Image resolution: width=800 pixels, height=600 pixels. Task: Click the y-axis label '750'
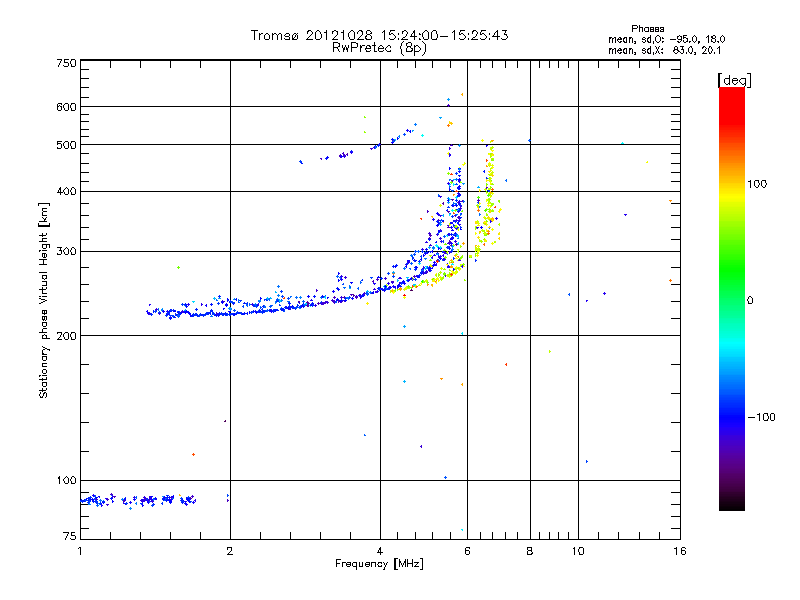tap(66, 63)
